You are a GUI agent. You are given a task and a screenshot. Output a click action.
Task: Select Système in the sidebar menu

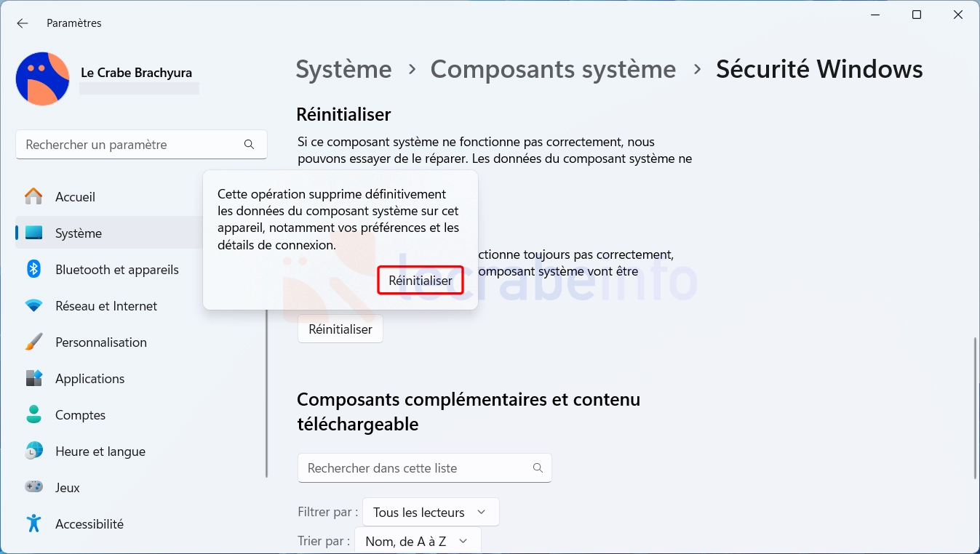click(108, 233)
